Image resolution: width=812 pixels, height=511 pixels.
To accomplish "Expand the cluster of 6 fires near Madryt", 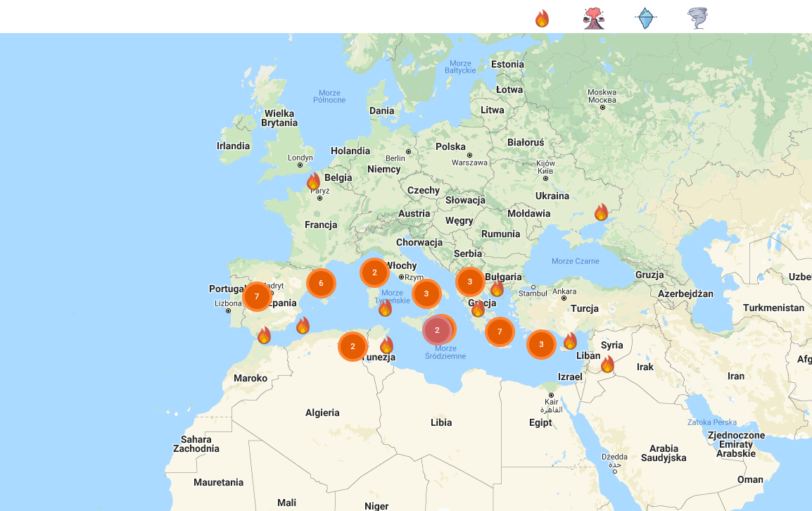I will click(x=321, y=283).
